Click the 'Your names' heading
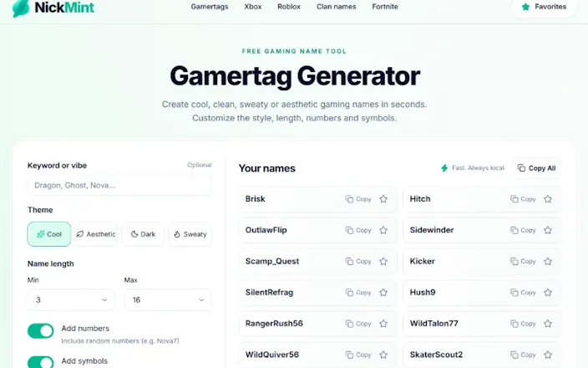Viewport: 588px width, 368px height. [x=267, y=168]
